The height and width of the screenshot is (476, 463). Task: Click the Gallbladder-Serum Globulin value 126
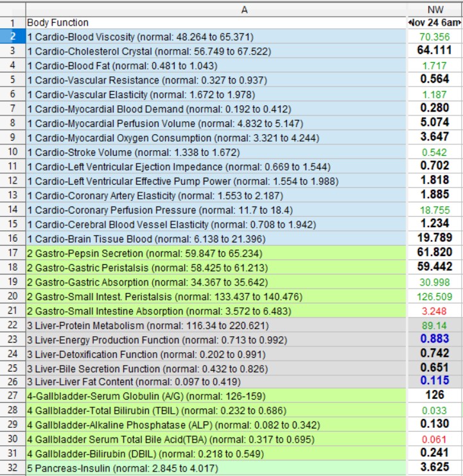pyautogui.click(x=435, y=396)
